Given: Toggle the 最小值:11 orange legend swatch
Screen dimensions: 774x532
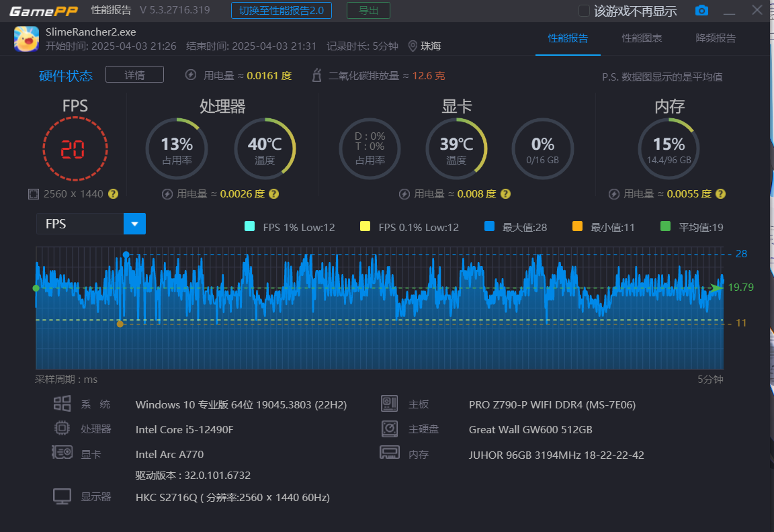Looking at the screenshot, I should (578, 226).
